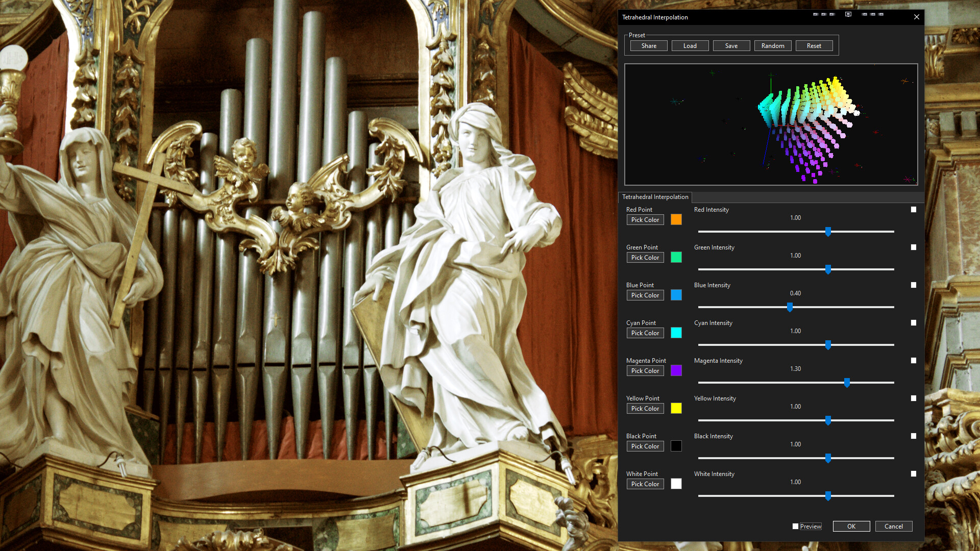Click Pick Color under White Point
Viewport: 980px width, 551px height.
645,484
